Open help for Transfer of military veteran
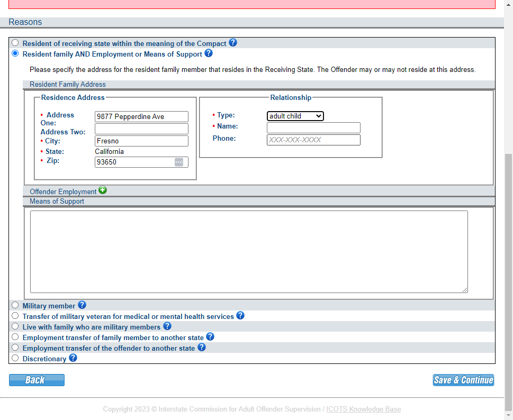Image resolution: width=513 pixels, height=420 pixels. click(240, 315)
